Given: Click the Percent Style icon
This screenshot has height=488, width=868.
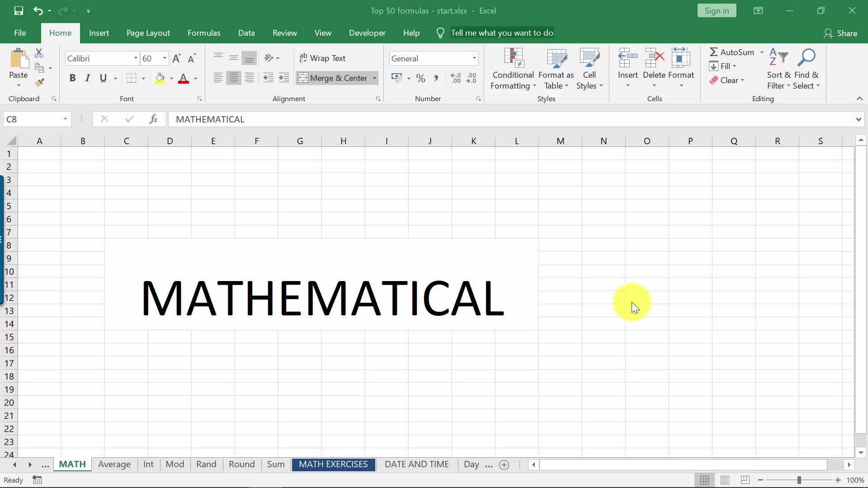Looking at the screenshot, I should coord(420,78).
